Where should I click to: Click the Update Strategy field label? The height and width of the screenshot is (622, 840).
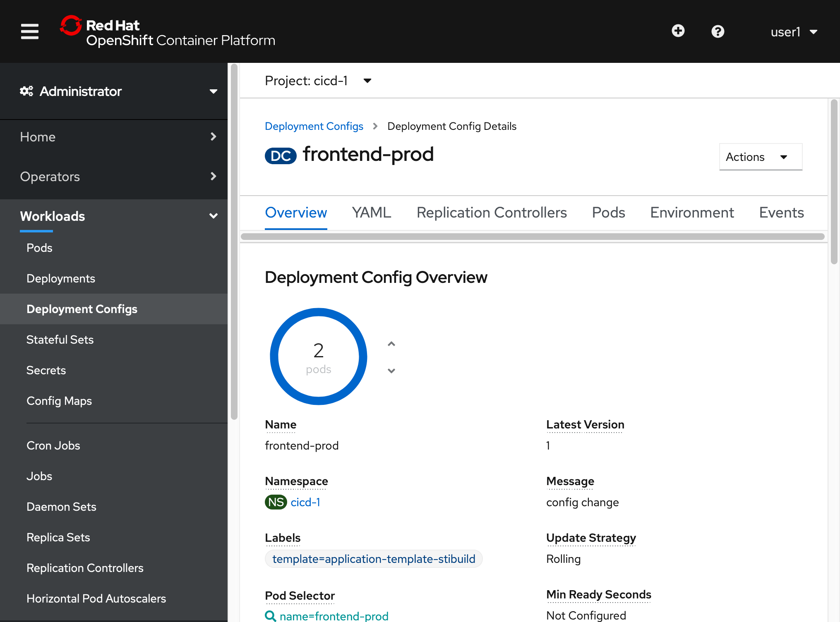[591, 538]
